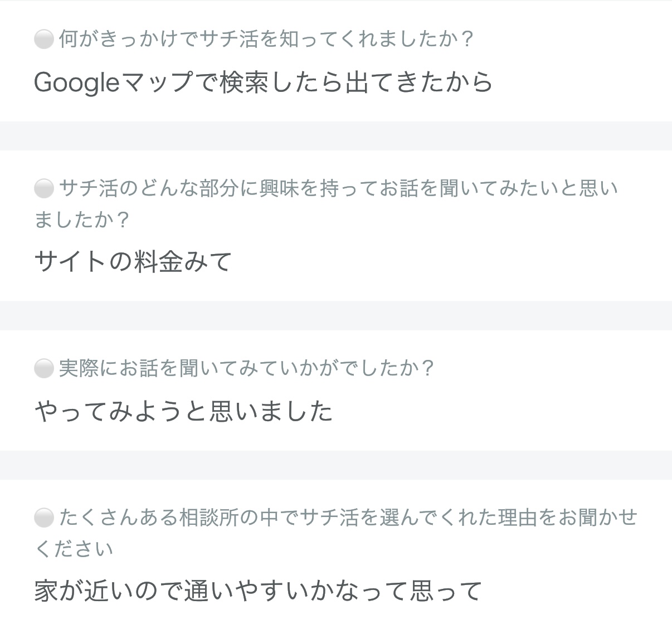
Task: Click the trailing ましたか？ line of second question
Action: 82,220
